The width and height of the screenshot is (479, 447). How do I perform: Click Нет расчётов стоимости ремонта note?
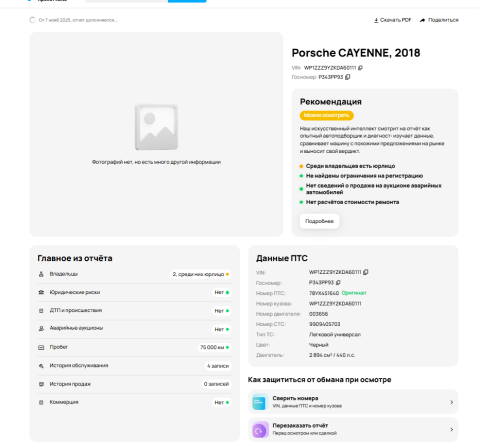point(352,202)
